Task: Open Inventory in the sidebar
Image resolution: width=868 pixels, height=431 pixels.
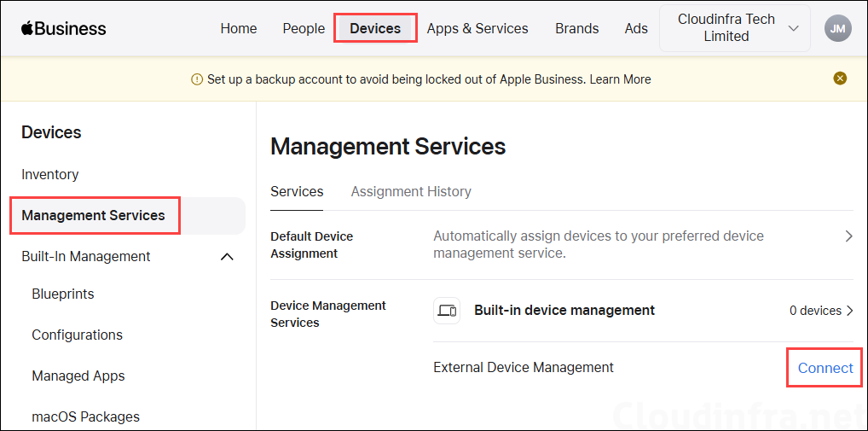Action: 49,174
